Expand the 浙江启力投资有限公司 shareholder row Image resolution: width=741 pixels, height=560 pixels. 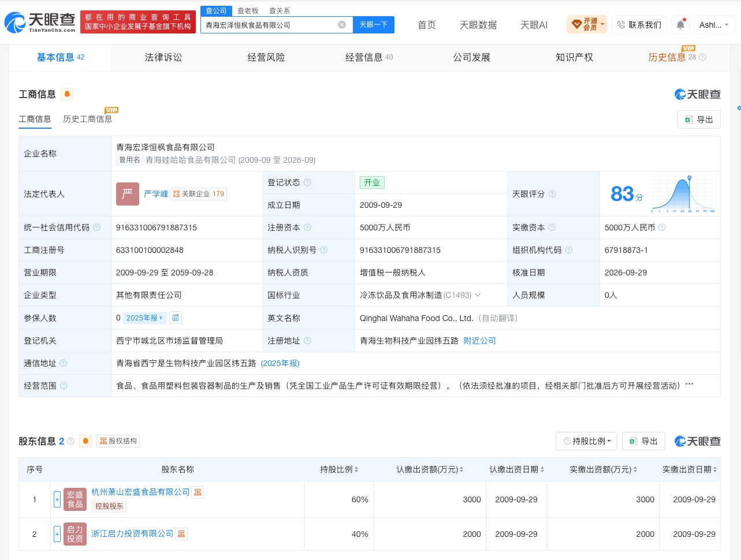click(57, 534)
